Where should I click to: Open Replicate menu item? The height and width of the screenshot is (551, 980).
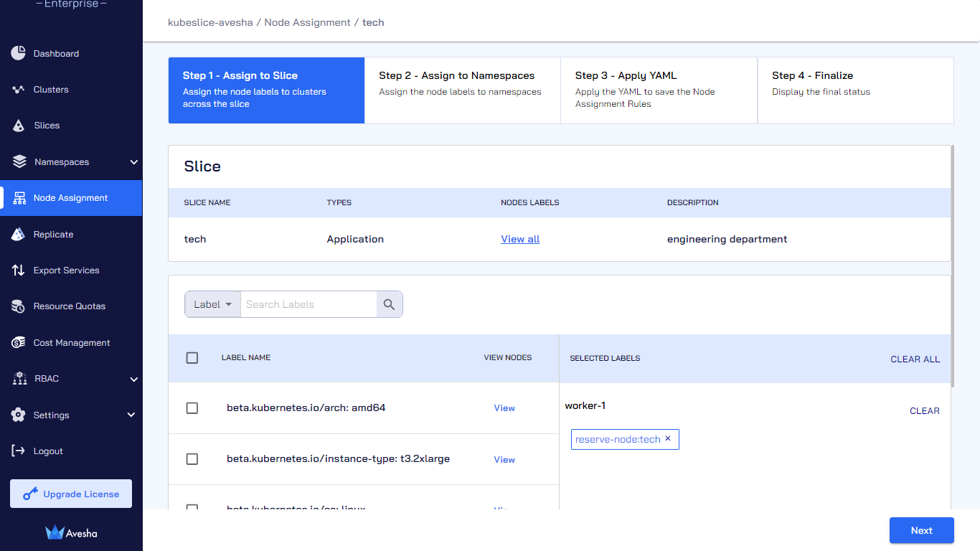coord(71,234)
